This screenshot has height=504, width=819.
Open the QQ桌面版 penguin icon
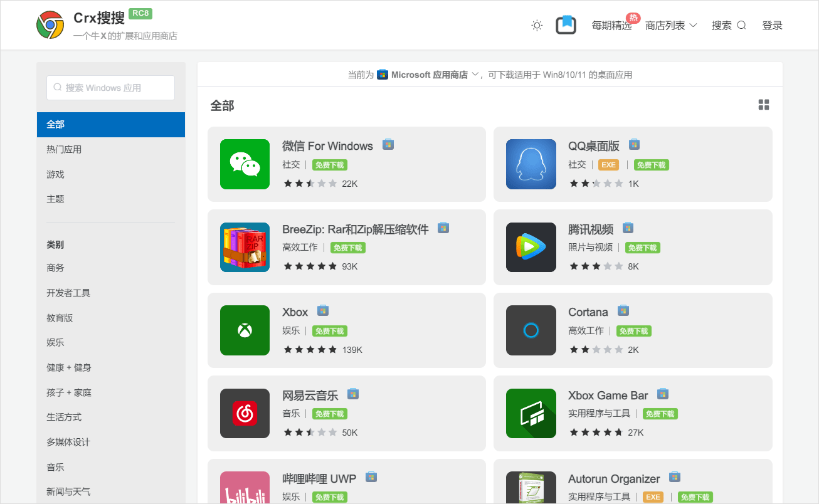531,164
